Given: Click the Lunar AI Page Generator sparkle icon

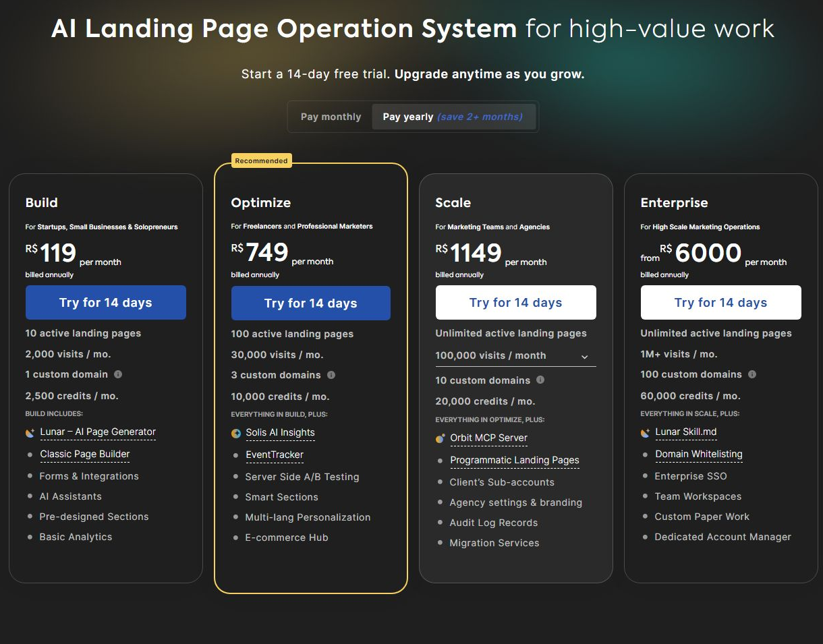Looking at the screenshot, I should tap(30, 433).
